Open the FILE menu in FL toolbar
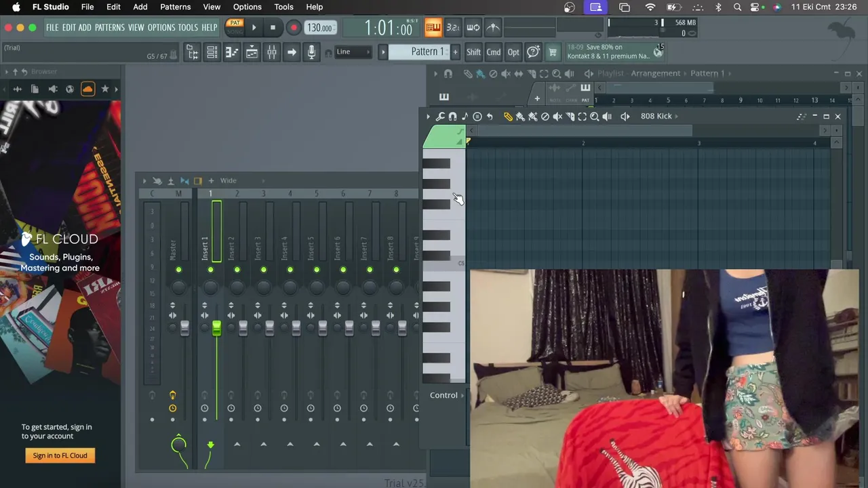The height and width of the screenshot is (488, 868). [52, 28]
